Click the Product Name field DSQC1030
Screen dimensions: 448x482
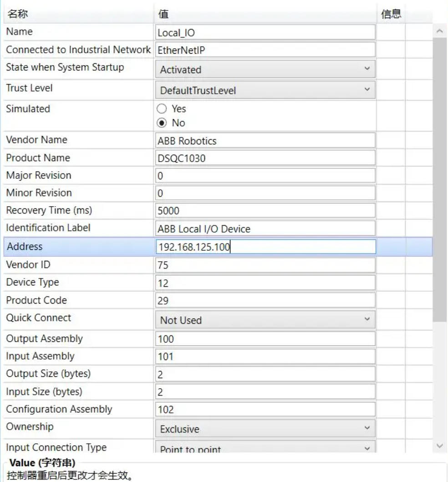click(265, 158)
